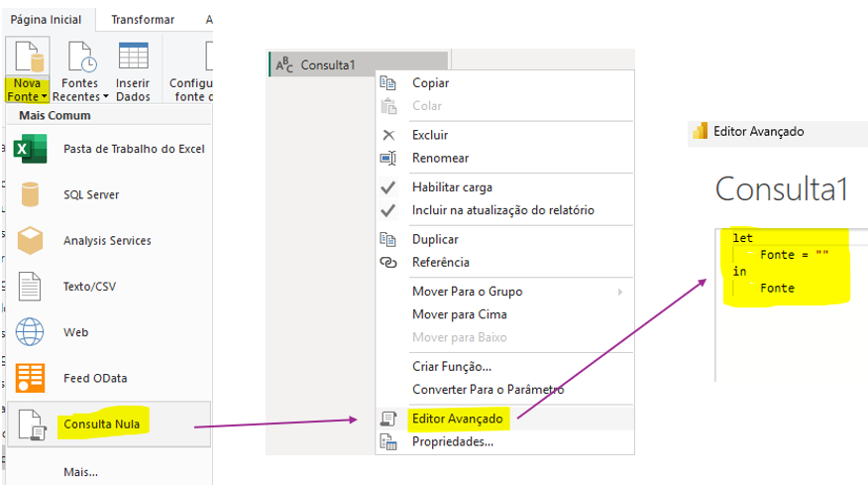This screenshot has width=868, height=485.
Task: Pick the Analysis Services cube icon
Action: pos(30,241)
